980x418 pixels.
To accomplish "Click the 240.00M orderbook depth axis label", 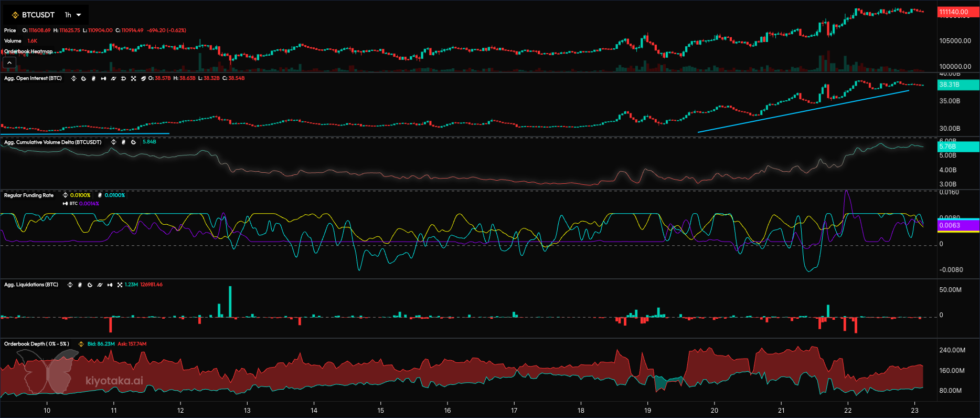I will 952,350.
